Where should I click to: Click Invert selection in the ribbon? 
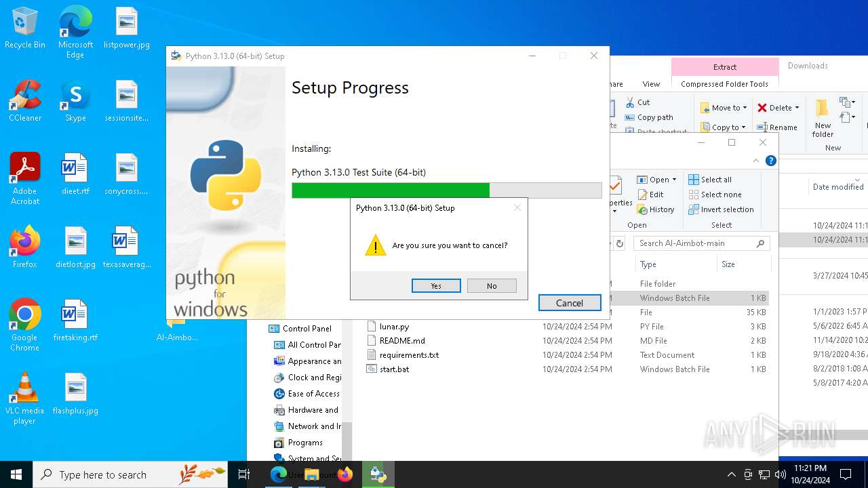722,209
